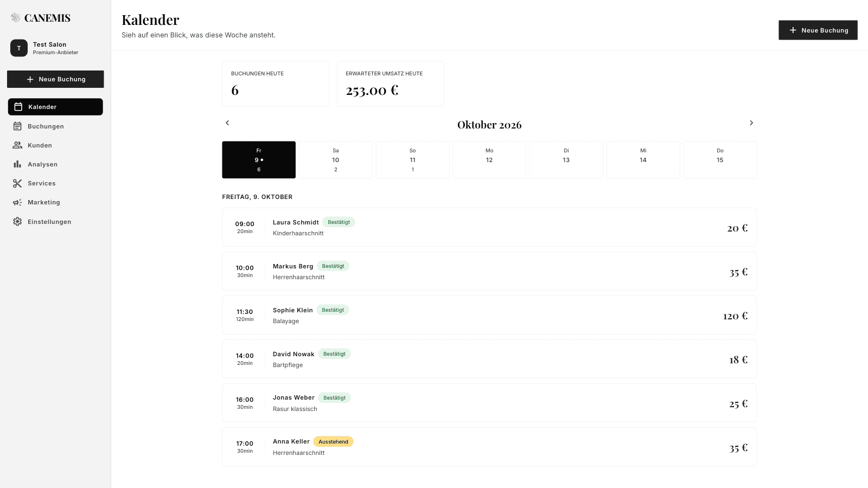
Task: Click the Canemis logo icon
Action: [16, 18]
